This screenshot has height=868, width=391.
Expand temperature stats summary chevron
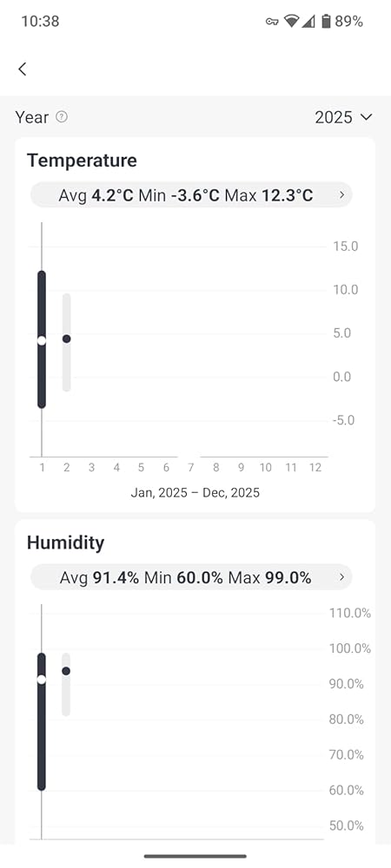341,194
